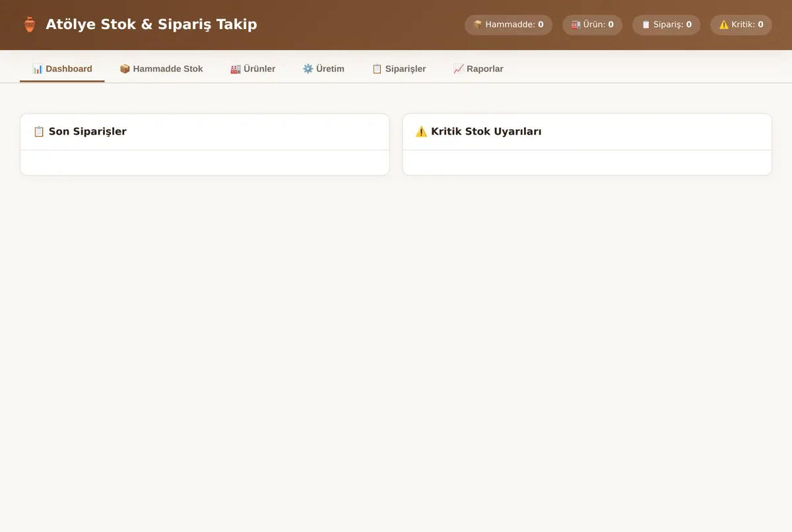The image size is (792, 532).
Task: Click the Hammadde count badge in header
Action: [508, 25]
